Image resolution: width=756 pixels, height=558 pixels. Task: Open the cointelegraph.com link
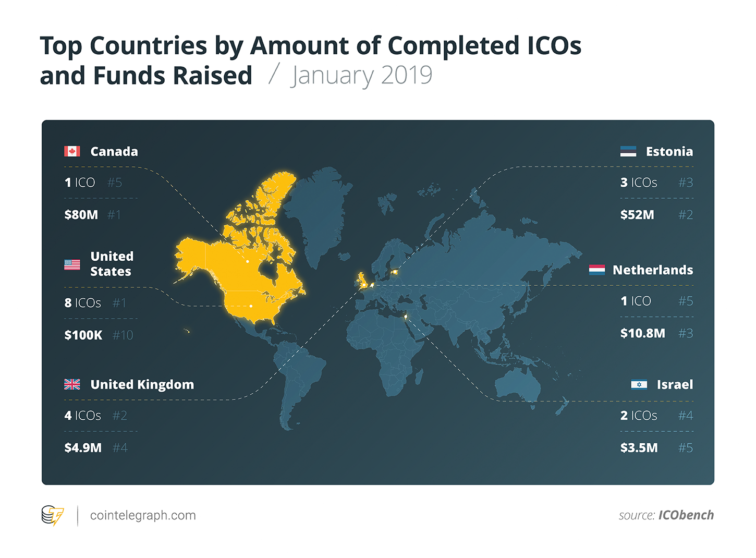point(143,515)
